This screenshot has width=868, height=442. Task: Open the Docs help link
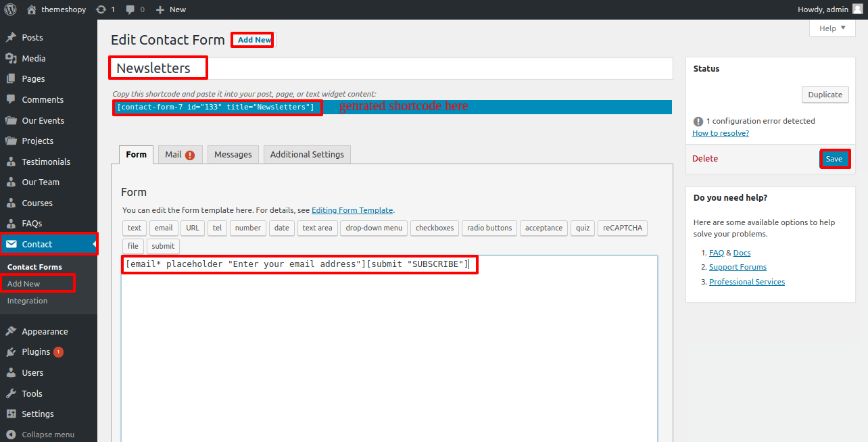click(x=742, y=253)
